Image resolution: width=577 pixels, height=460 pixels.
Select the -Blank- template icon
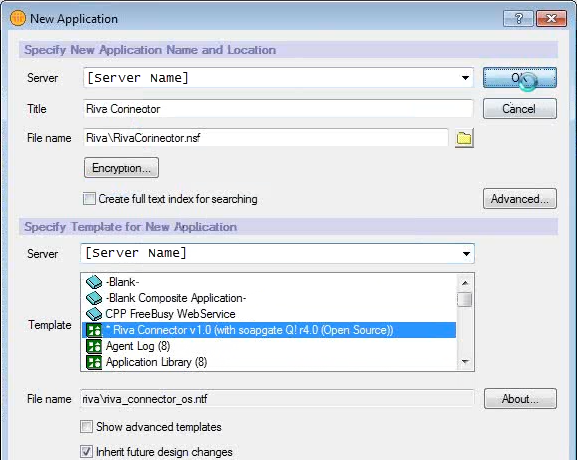click(x=94, y=282)
